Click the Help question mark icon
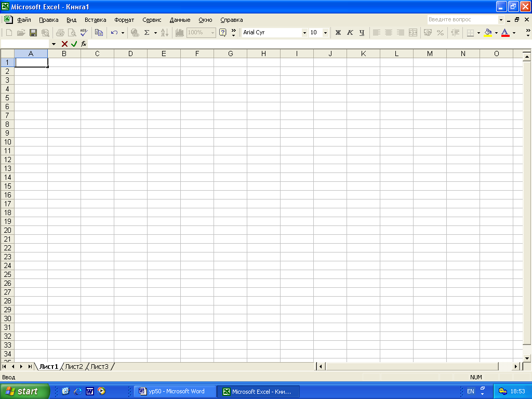Screen dimensions: 532x399 (x=222, y=33)
